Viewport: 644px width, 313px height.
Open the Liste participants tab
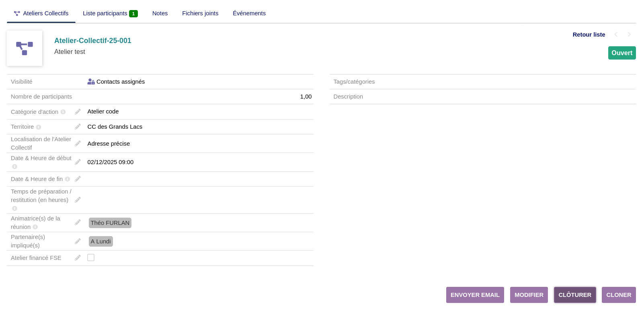click(110, 13)
